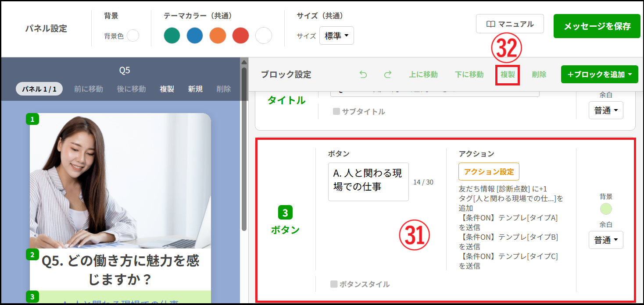Select the white theme color swatch
Screen dimensions: 644x305
[264, 35]
